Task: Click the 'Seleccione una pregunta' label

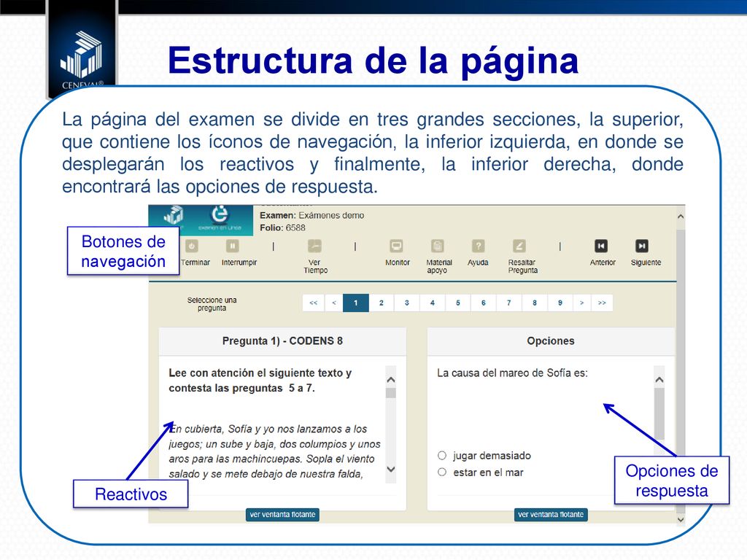Action: coord(212,304)
